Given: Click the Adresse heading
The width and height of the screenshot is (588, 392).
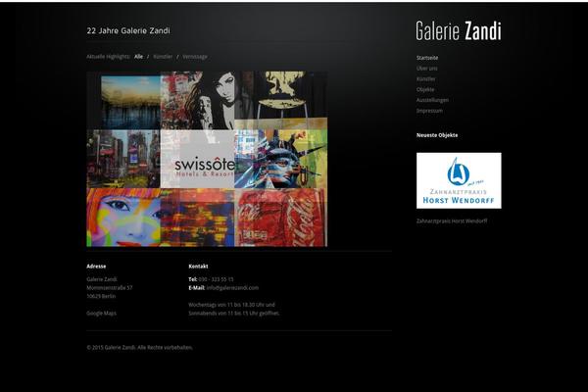Looking at the screenshot, I should click(96, 266).
